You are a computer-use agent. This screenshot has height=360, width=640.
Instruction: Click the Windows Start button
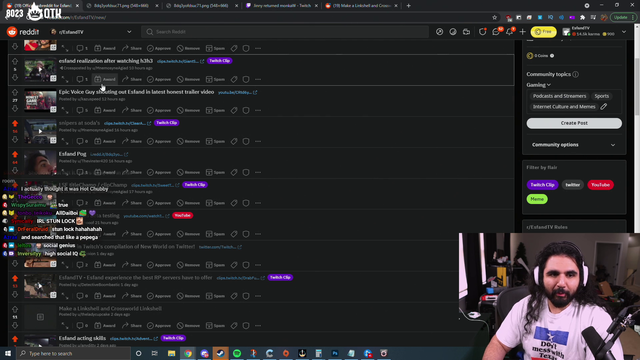[x=8, y=353]
